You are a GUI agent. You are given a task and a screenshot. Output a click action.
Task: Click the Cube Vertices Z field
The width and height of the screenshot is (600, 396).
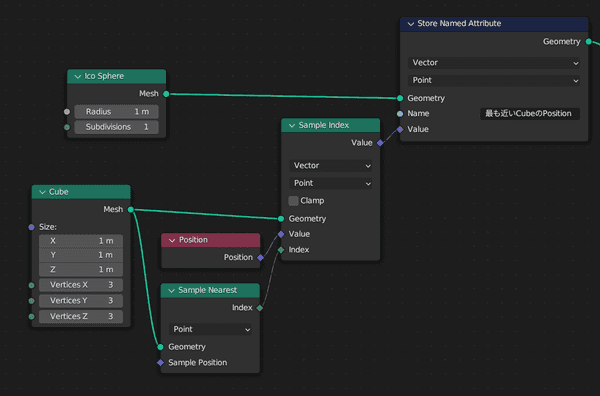pos(81,316)
